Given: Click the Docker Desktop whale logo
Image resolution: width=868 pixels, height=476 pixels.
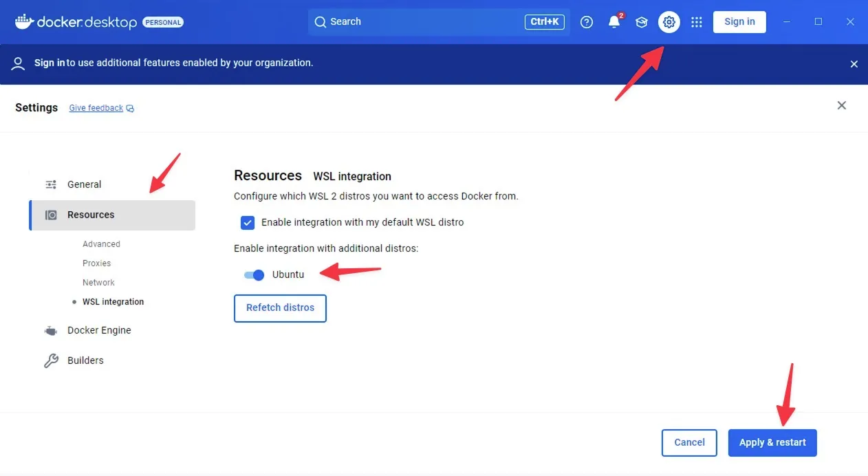Looking at the screenshot, I should click(x=24, y=21).
